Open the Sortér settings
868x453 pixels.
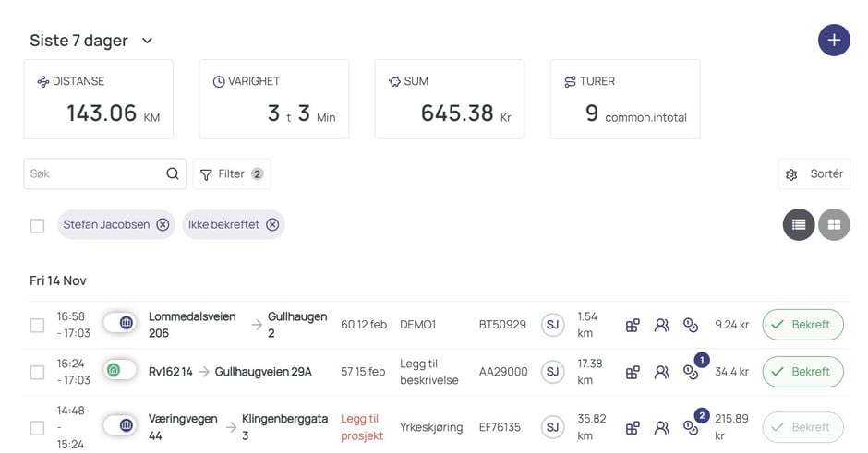[814, 173]
